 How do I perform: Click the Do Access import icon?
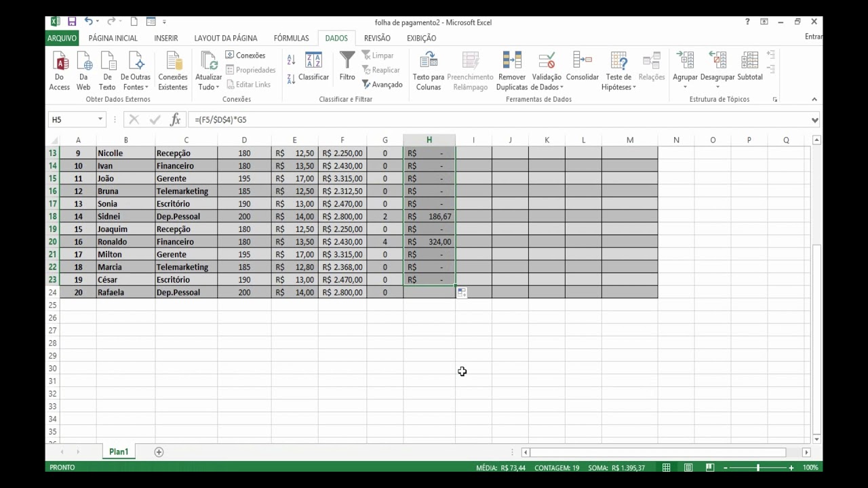click(x=59, y=71)
